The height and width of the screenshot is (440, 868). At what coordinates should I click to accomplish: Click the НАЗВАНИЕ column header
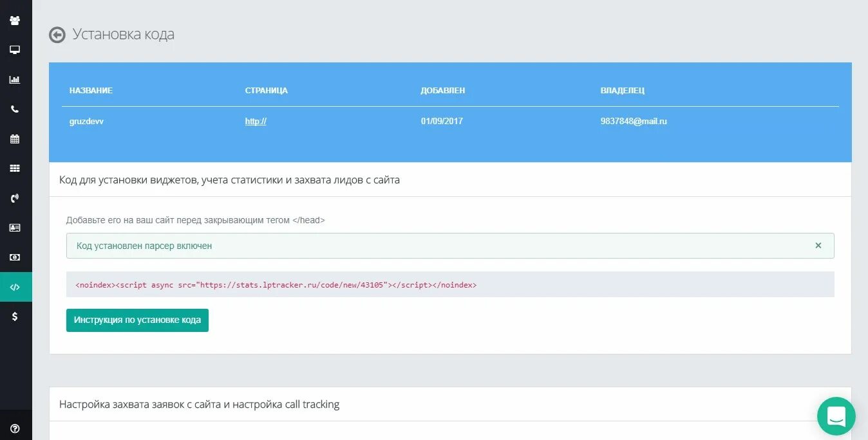(91, 91)
